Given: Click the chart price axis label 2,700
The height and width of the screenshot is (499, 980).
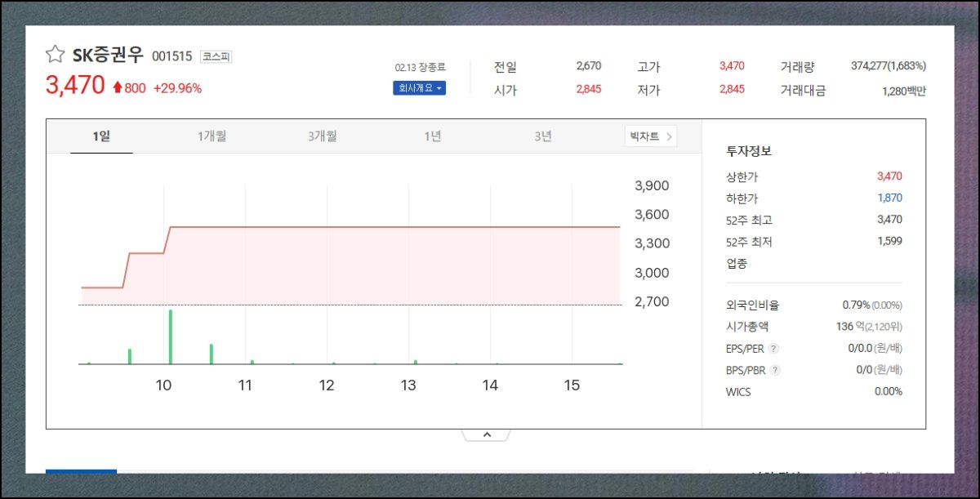Looking at the screenshot, I should [652, 302].
